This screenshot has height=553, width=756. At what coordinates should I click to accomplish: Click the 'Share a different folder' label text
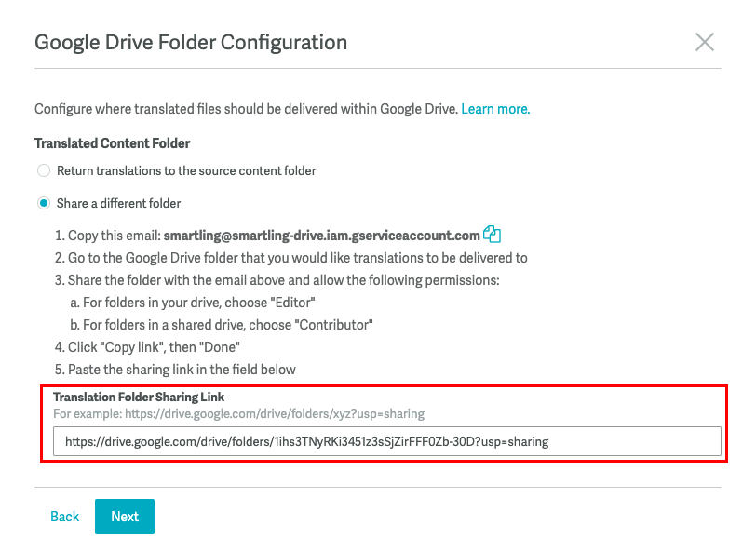tap(118, 204)
